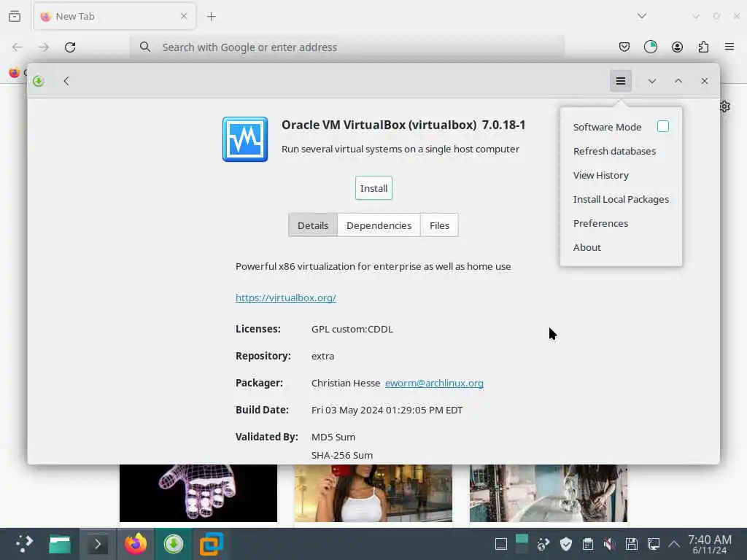Expand Firefox list all tabs chevron
This screenshot has width=747, height=560.
click(642, 16)
